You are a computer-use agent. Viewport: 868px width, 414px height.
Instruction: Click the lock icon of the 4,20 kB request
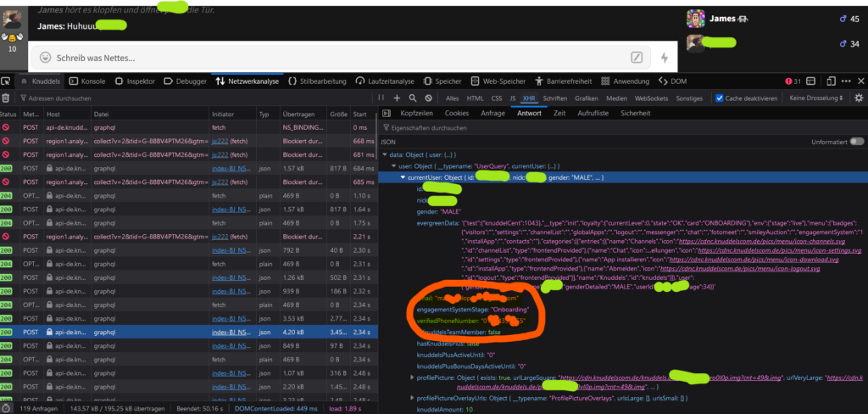pos(50,332)
